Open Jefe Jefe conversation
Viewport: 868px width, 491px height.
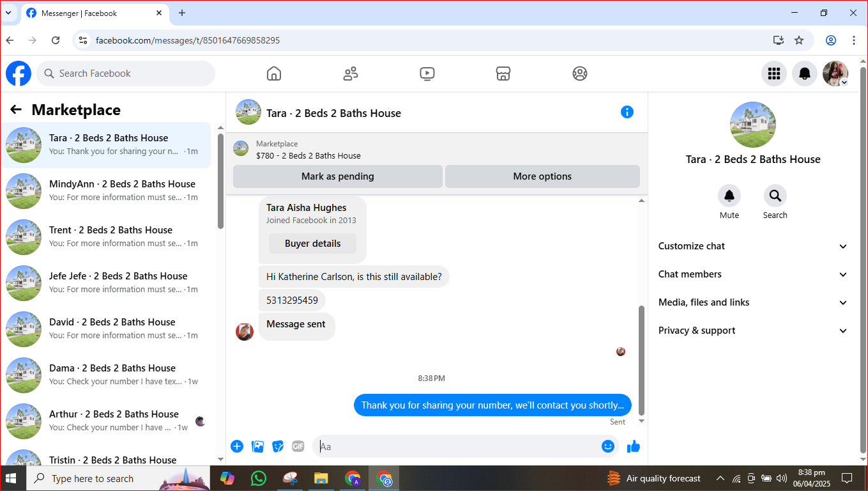[x=106, y=283]
